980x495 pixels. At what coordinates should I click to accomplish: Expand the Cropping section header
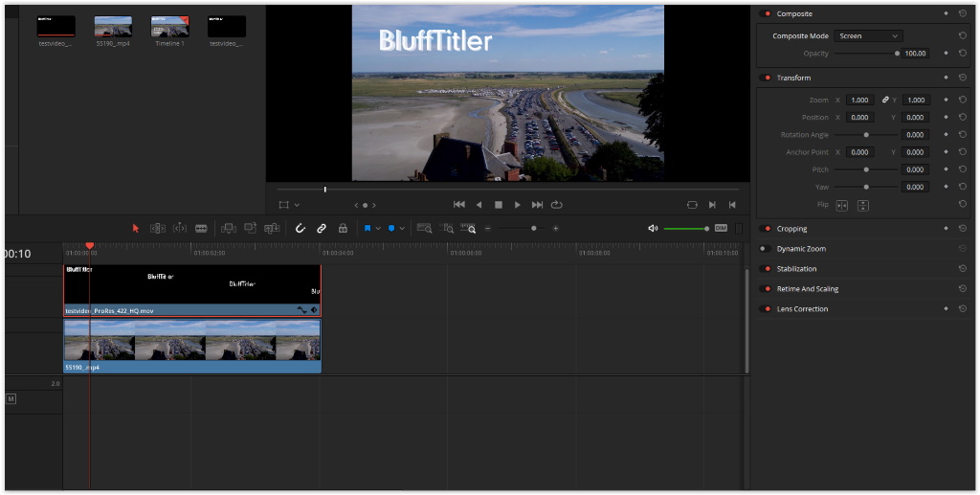[x=791, y=229]
